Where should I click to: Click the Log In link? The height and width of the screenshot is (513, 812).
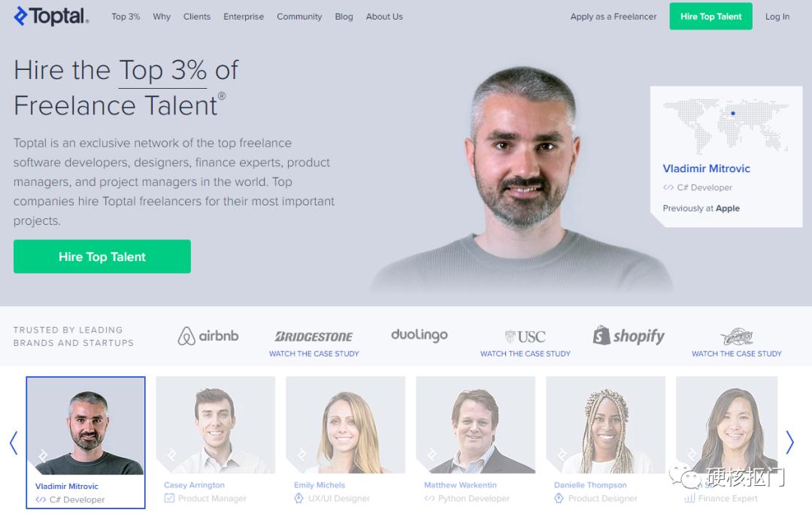[777, 17]
